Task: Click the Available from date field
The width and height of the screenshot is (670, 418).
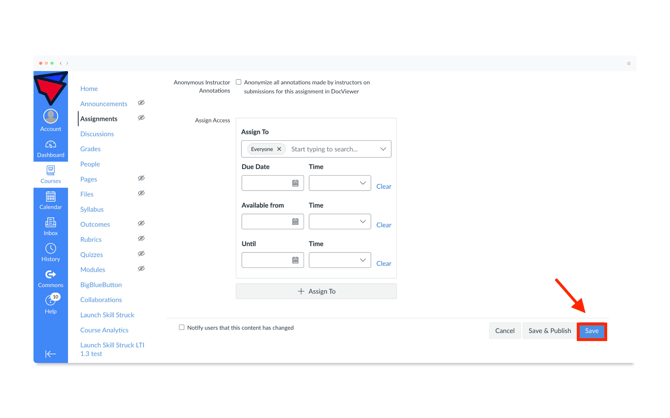Action: (x=273, y=221)
